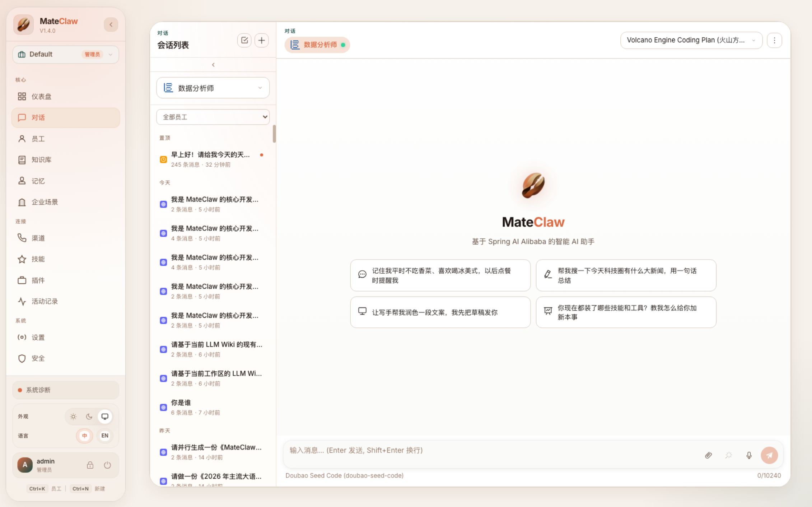Open conversation 你是谁

pos(213,407)
